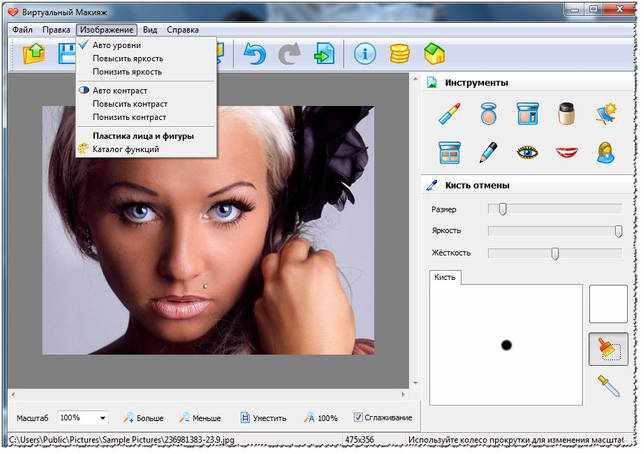
Task: Click the Кисть отмены header brush icon
Action: tap(432, 185)
